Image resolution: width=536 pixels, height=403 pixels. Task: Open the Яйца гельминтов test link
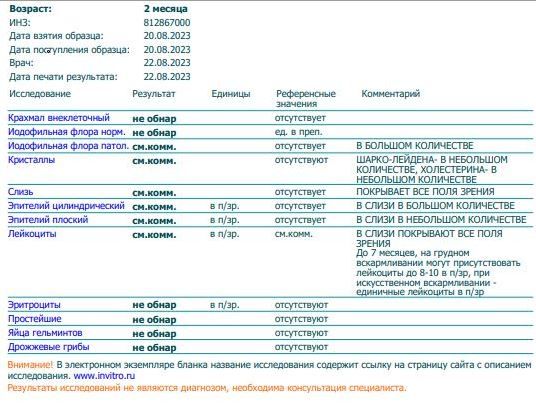(45, 333)
